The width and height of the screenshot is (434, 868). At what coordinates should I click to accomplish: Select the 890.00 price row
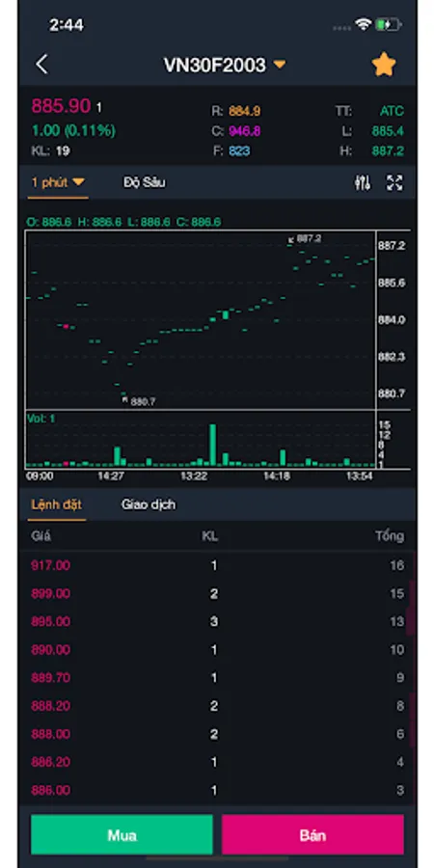click(x=217, y=650)
